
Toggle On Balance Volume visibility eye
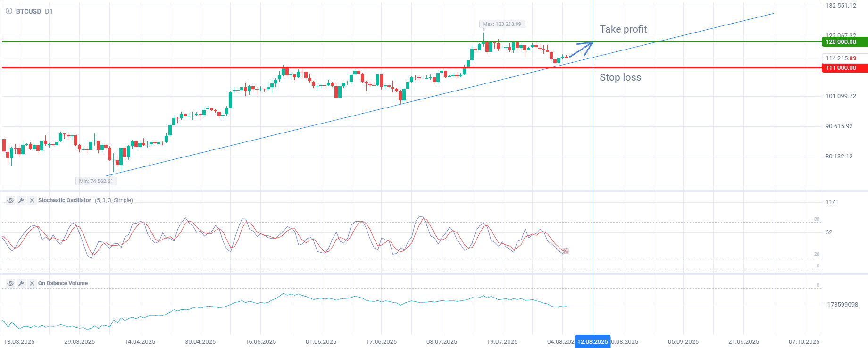pyautogui.click(x=10, y=283)
